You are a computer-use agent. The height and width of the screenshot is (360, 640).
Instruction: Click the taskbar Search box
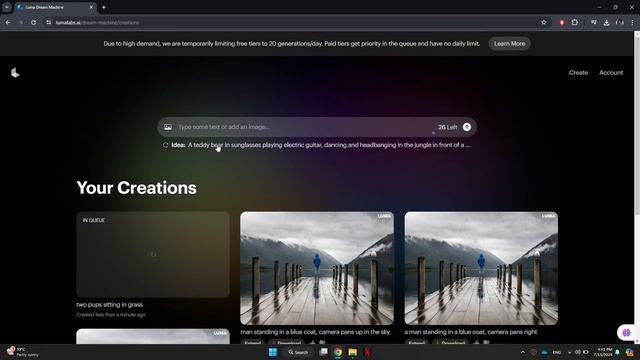(298, 352)
